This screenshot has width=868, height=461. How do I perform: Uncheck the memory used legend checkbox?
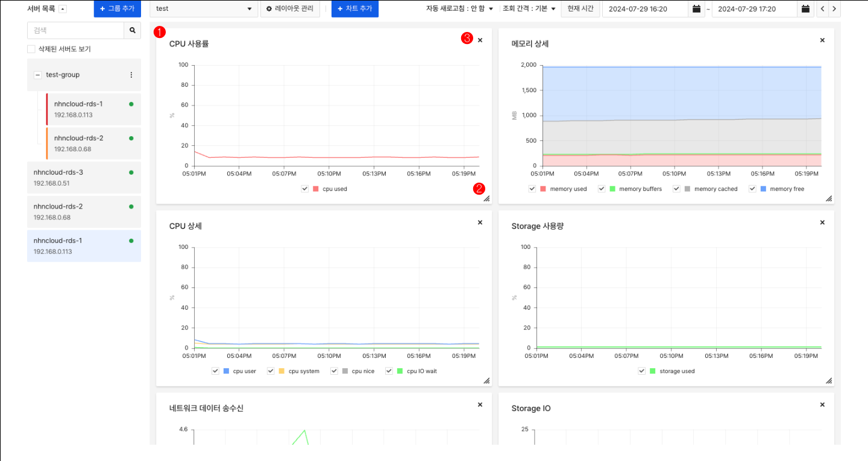point(532,189)
